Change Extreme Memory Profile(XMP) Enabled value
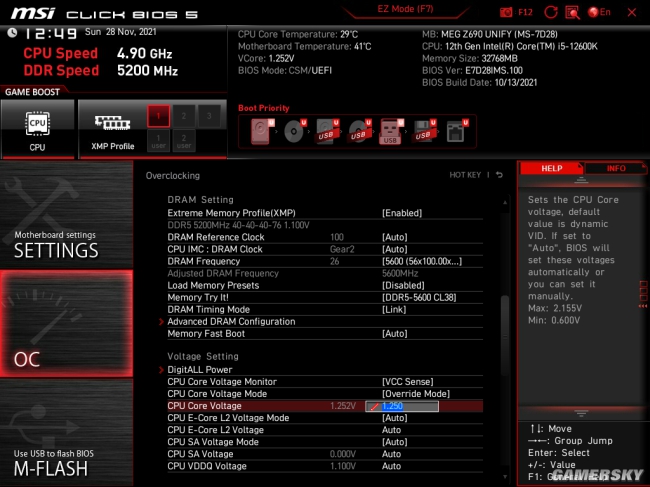Image resolution: width=650 pixels, height=487 pixels. coord(402,213)
